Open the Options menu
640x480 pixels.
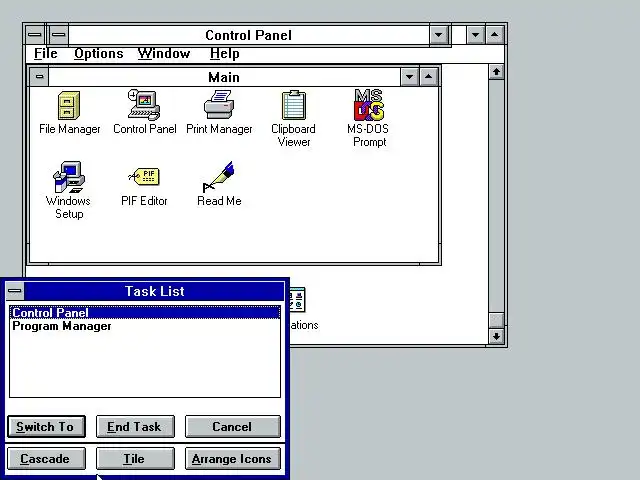pyautogui.click(x=98, y=53)
